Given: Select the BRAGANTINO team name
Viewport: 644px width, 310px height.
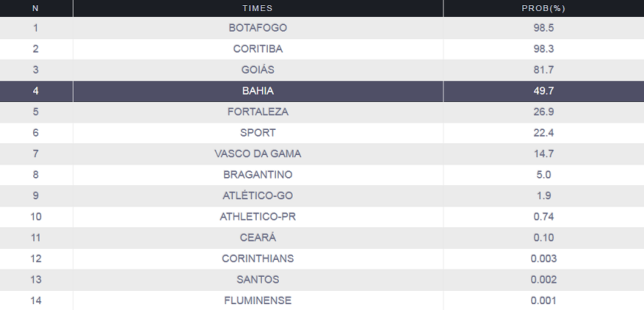Looking at the screenshot, I should 258,175.
